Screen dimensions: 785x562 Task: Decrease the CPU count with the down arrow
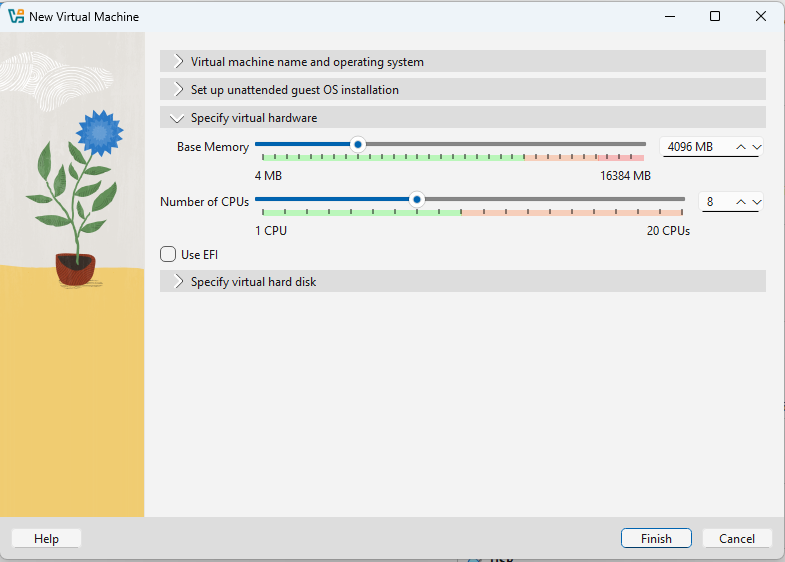[756, 202]
